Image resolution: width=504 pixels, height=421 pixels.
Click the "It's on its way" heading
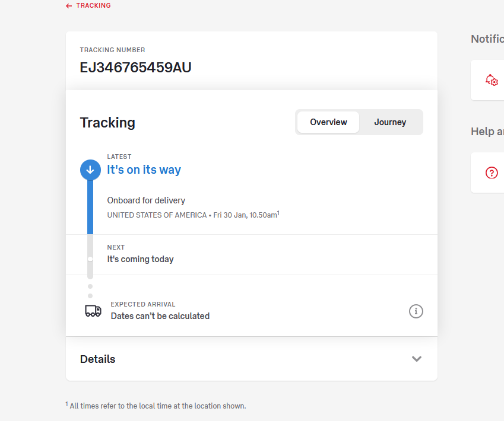144,170
